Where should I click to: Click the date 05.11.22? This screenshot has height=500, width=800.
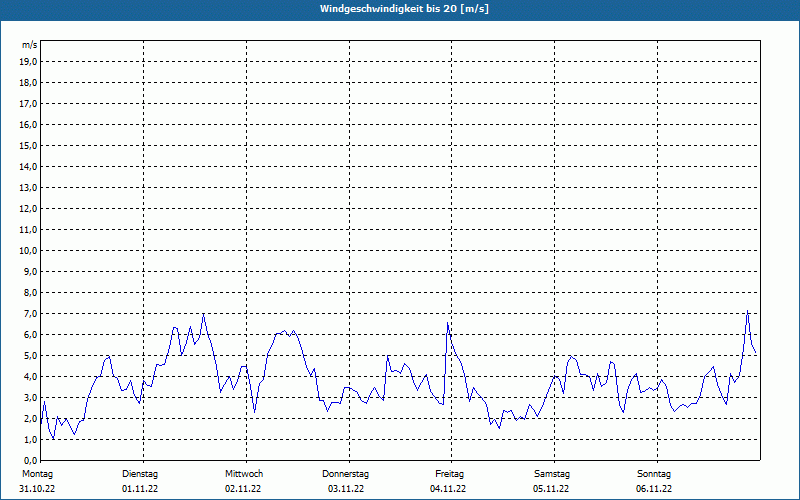[551, 489]
